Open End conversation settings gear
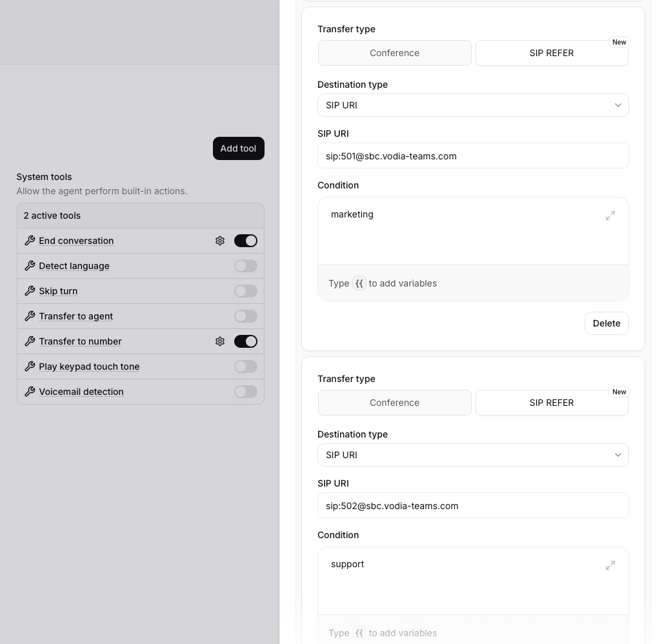 coord(220,241)
